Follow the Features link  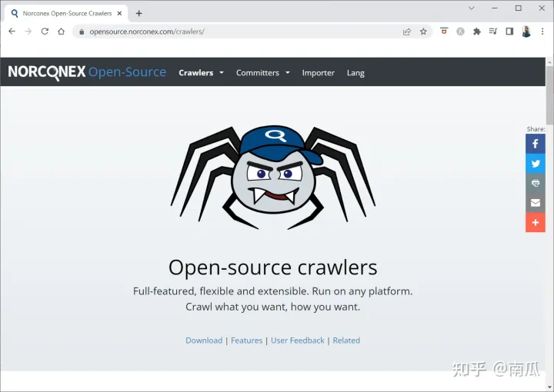[247, 341]
